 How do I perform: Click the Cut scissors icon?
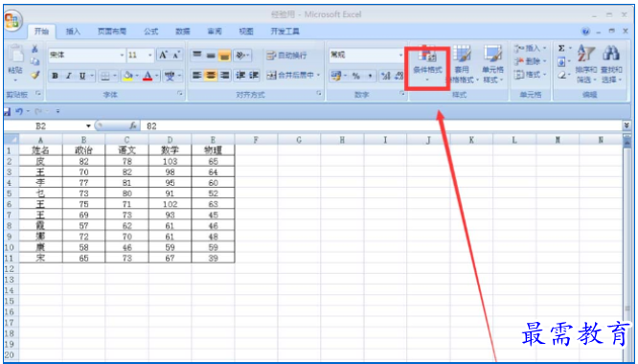coord(35,49)
